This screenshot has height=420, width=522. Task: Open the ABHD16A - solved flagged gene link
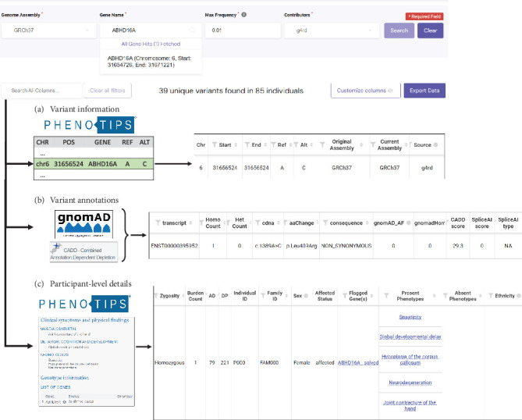pyautogui.click(x=358, y=363)
